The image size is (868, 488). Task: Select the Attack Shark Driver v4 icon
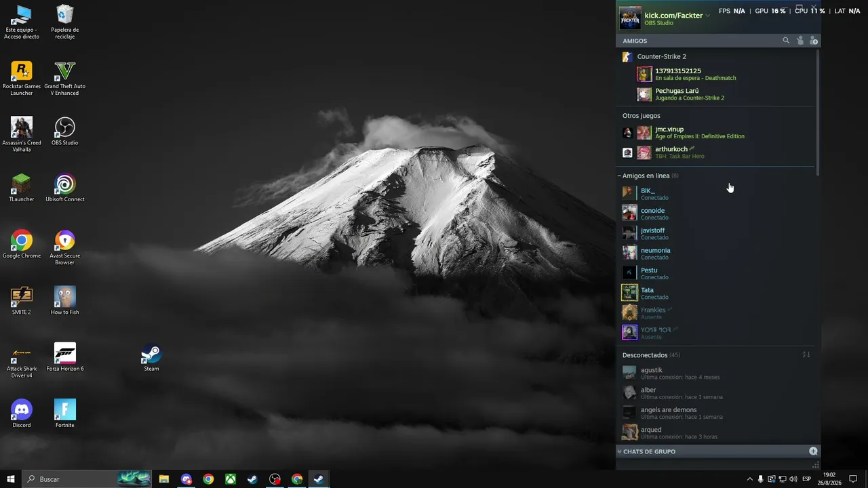(22, 361)
